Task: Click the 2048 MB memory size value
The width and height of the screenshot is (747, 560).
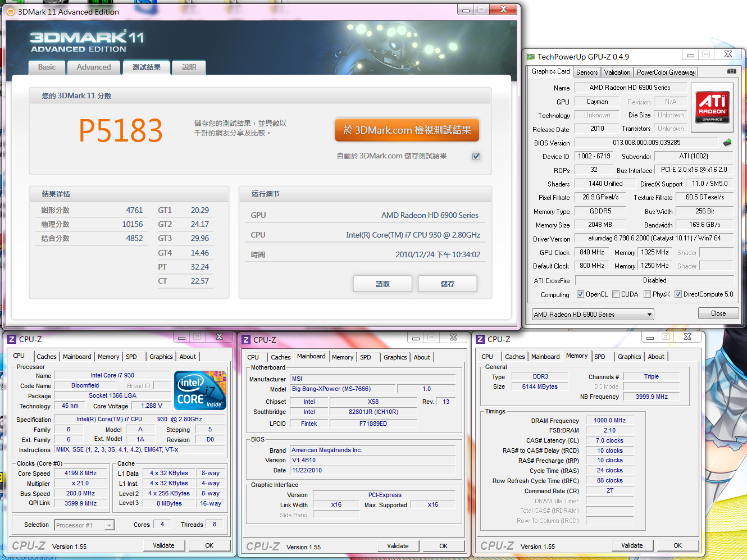Action: click(600, 225)
